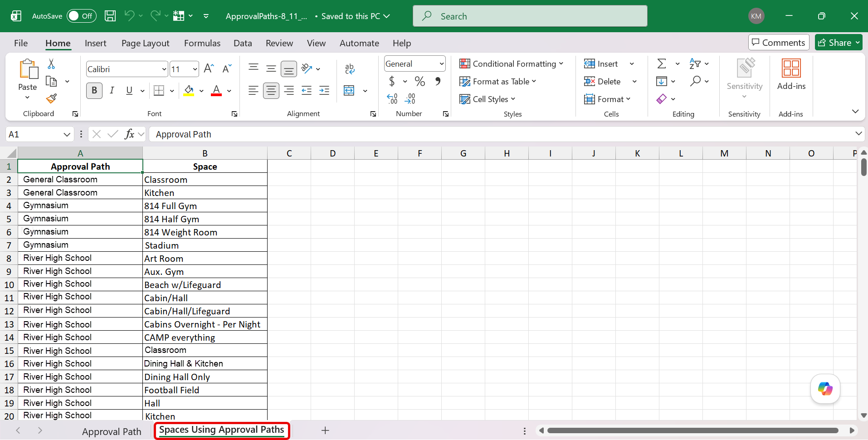Image resolution: width=868 pixels, height=440 pixels.
Task: Click the Paste clipboard icon
Action: click(x=28, y=68)
